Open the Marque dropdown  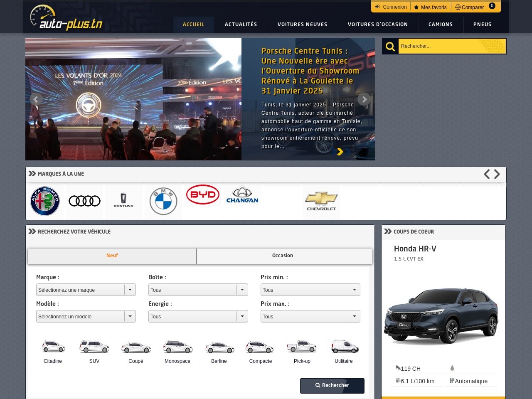tap(86, 290)
